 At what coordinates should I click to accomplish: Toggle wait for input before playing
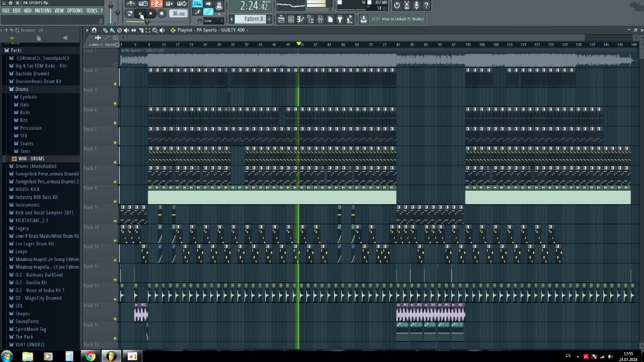pyautogui.click(x=143, y=4)
